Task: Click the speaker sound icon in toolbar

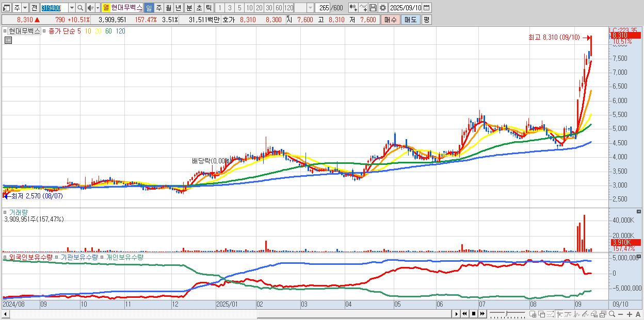Action: click(90, 8)
